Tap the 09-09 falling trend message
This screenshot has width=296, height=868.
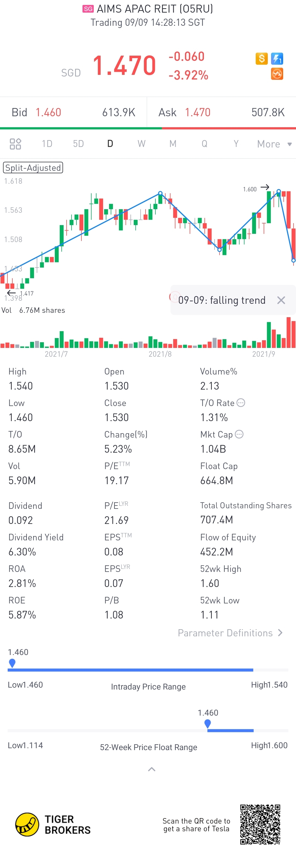(x=221, y=300)
